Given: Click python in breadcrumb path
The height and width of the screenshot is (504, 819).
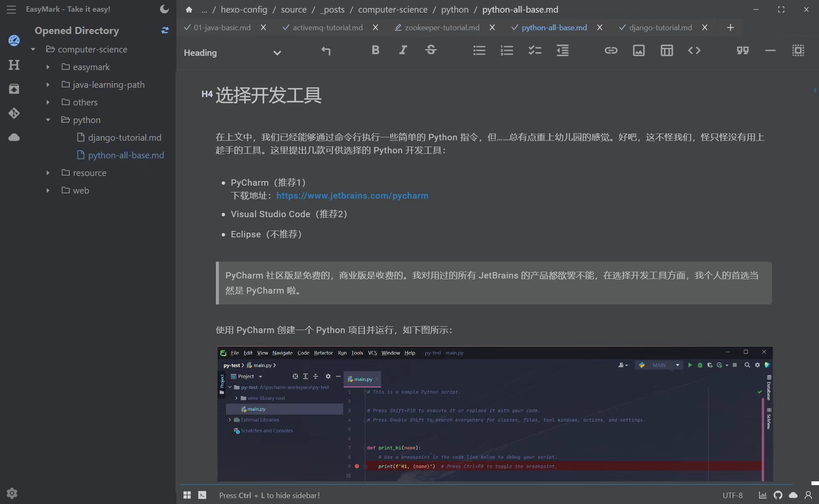Looking at the screenshot, I should pyautogui.click(x=455, y=9).
